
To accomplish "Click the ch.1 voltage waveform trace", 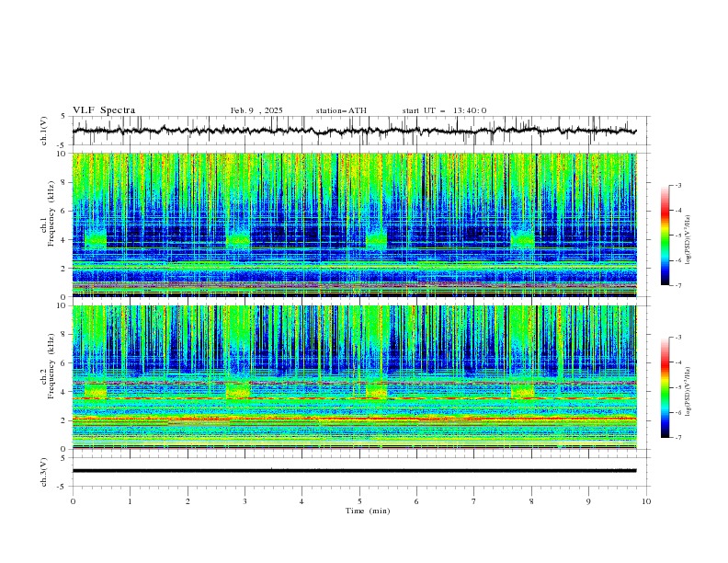I will tap(354, 131).
